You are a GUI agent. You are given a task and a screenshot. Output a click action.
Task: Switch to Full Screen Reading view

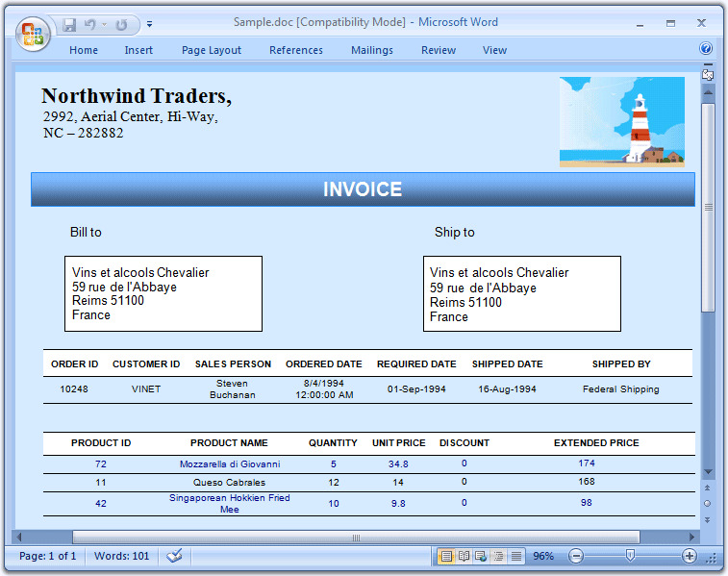pos(464,556)
